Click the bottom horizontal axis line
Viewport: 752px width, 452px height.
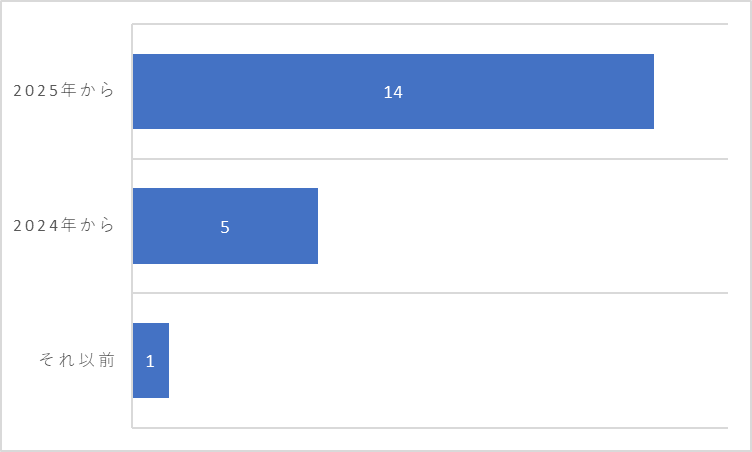click(x=430, y=428)
